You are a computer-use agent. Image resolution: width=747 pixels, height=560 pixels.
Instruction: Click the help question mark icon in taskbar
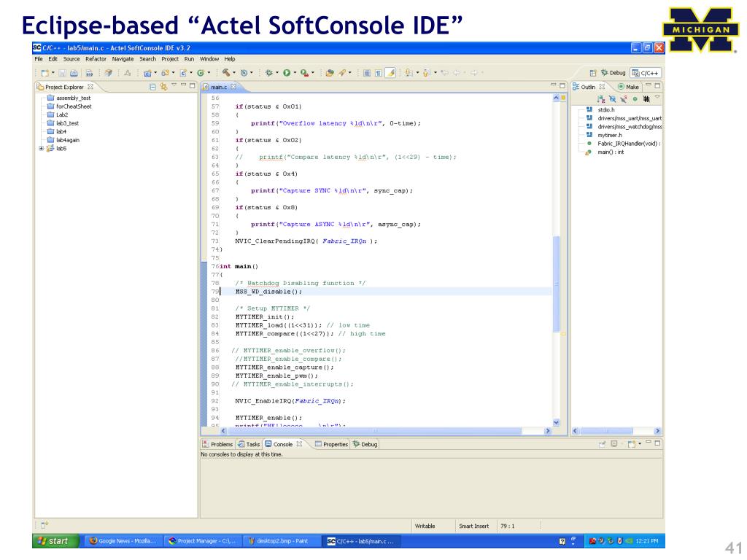(562, 541)
